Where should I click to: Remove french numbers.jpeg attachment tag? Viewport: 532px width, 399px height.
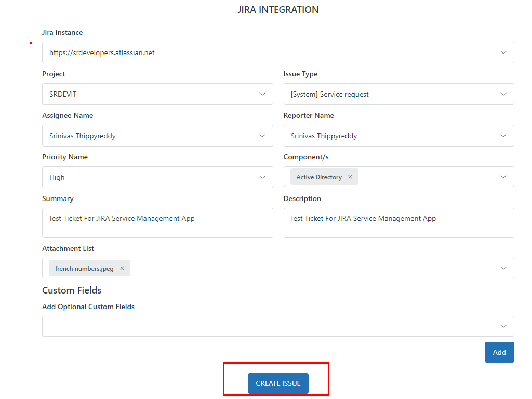coord(122,269)
